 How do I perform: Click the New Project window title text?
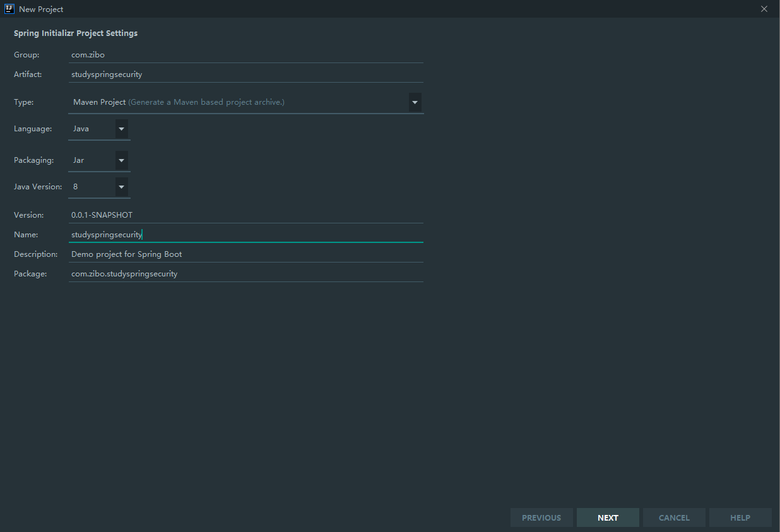click(41, 9)
